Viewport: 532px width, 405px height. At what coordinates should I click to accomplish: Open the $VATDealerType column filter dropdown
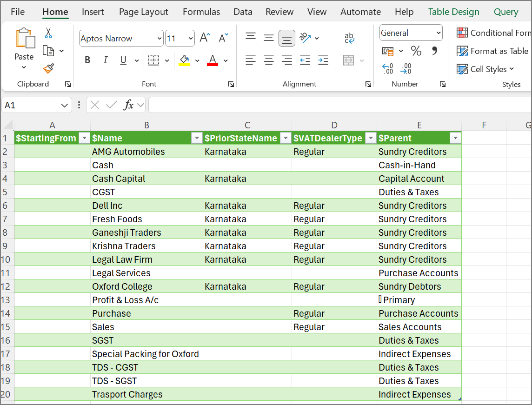(371, 138)
